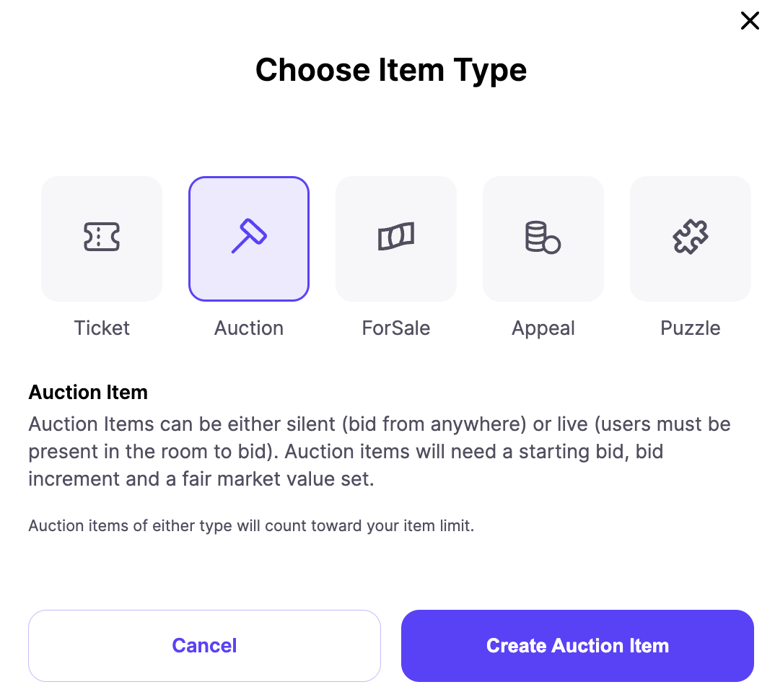Screen dimensions: 775x700
Task: Cancel the item type selection
Action: click(x=204, y=645)
